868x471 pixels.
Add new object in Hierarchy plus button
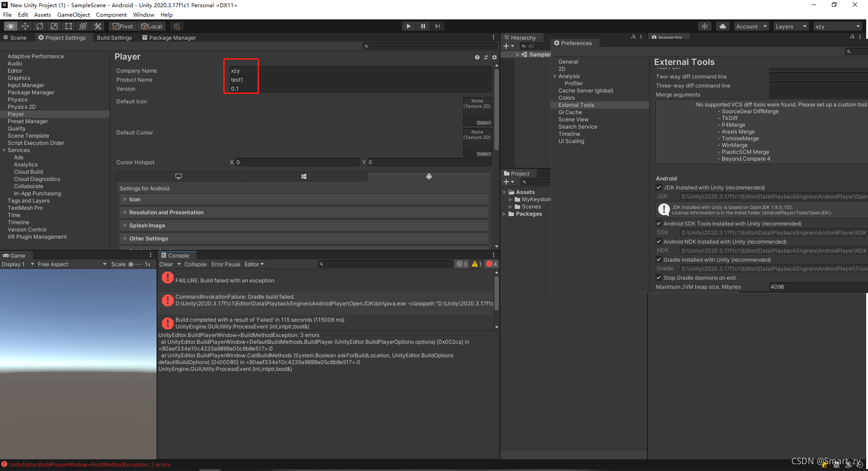(x=508, y=46)
